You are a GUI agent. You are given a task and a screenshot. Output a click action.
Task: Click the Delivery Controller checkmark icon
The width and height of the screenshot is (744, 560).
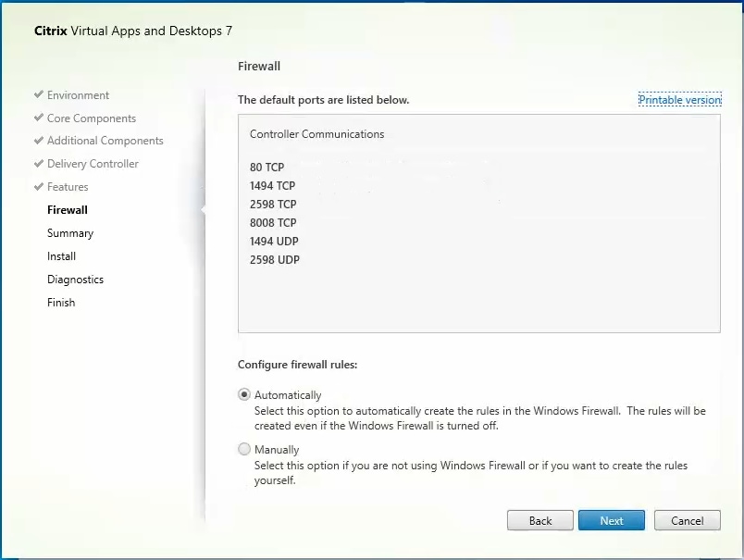click(x=38, y=164)
